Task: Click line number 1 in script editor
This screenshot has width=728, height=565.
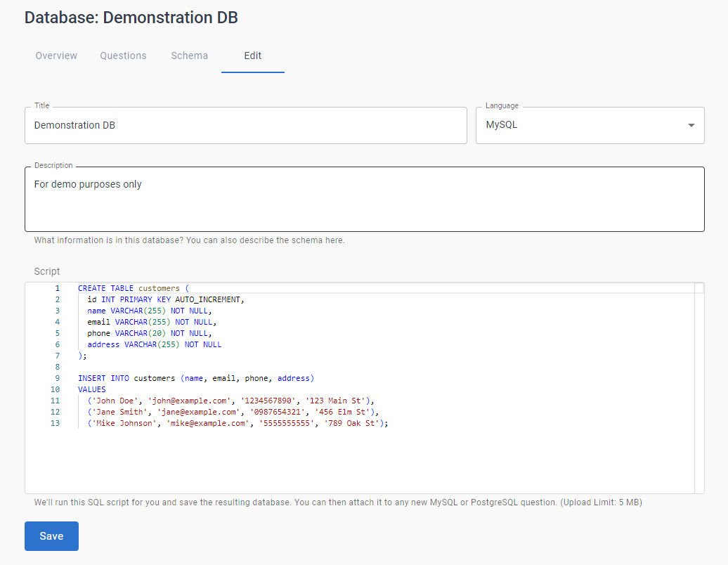Action: coord(58,288)
